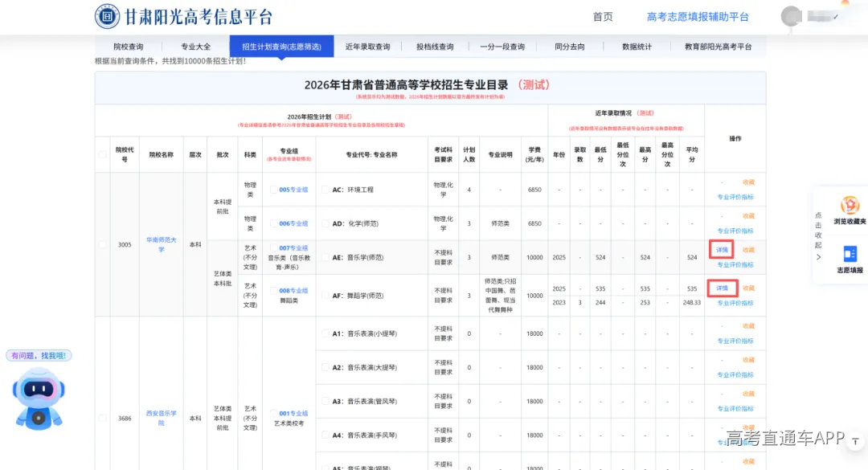Open 专业评价指标 for the A3 音乐表演(管风琴) row

[735, 409]
